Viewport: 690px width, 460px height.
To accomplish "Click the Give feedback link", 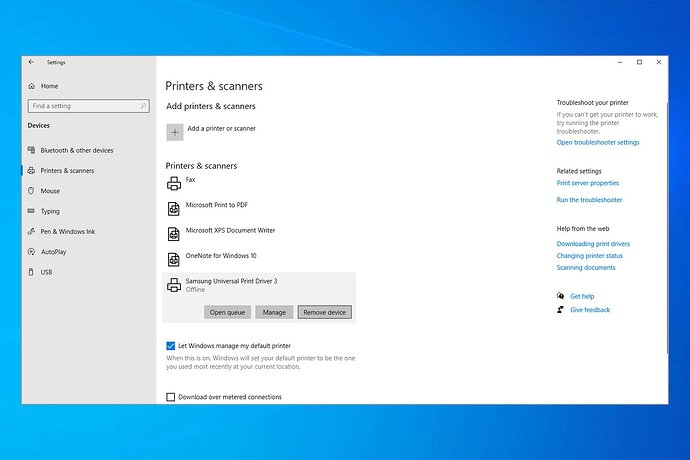I will (x=590, y=309).
